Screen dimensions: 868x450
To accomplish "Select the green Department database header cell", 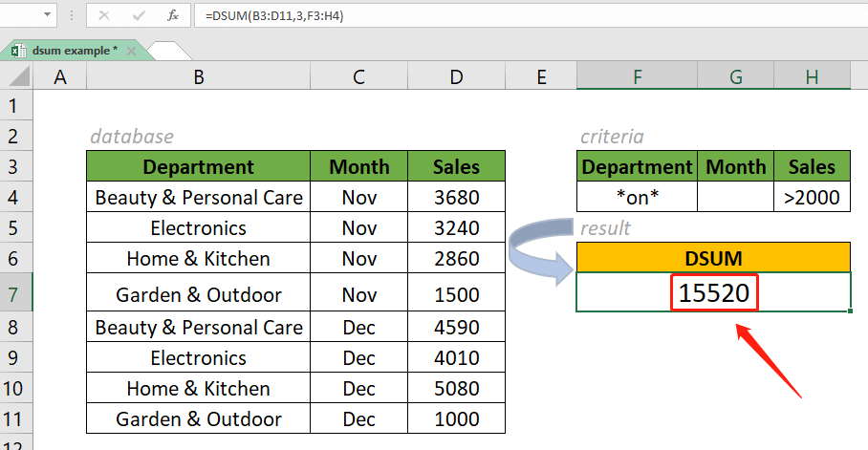I will [x=198, y=167].
